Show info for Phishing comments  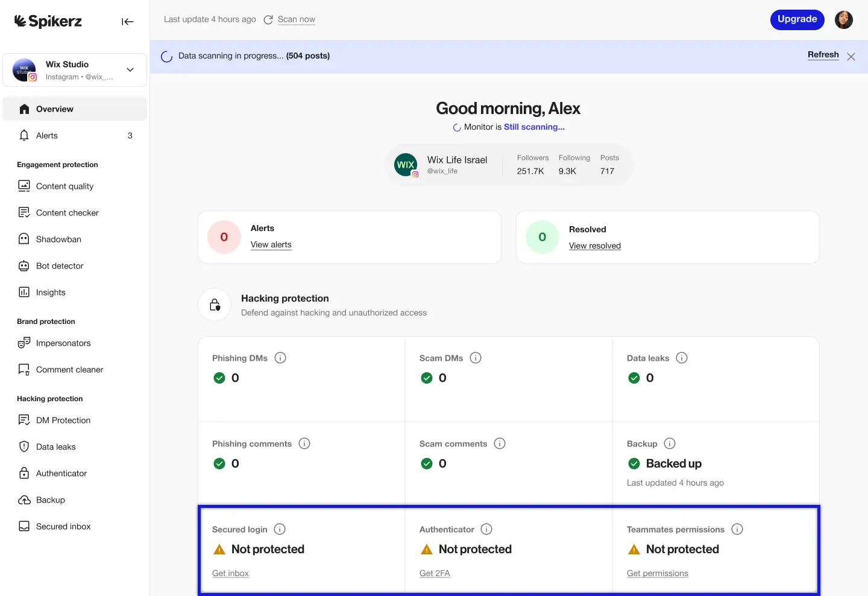click(304, 443)
